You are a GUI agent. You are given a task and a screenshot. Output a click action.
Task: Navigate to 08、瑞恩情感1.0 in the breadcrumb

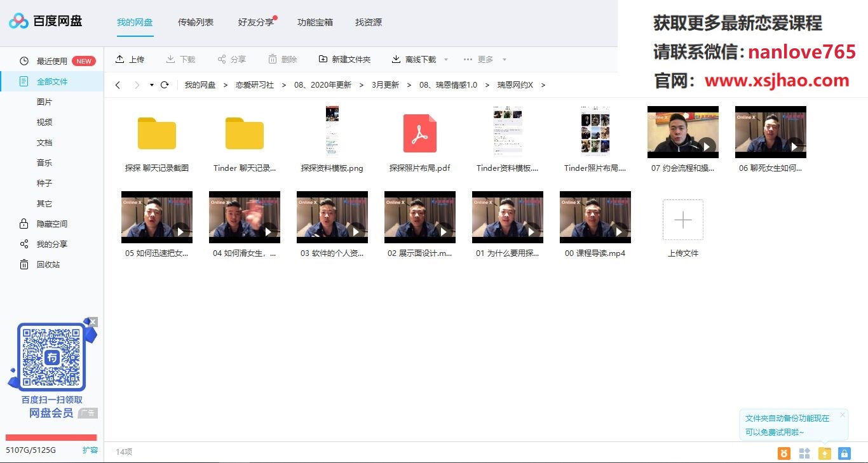[x=448, y=84]
